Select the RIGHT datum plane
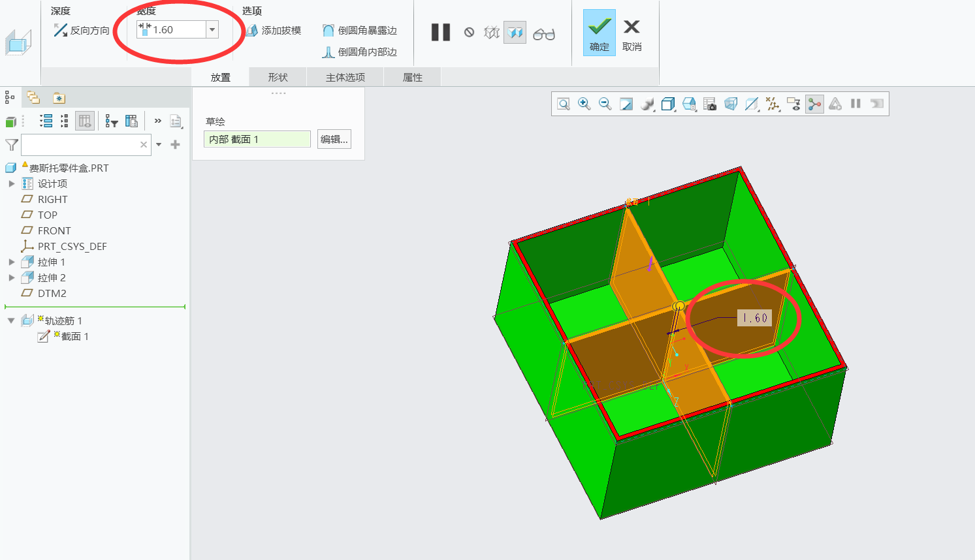Screen dimensions: 975x560 (x=52, y=199)
